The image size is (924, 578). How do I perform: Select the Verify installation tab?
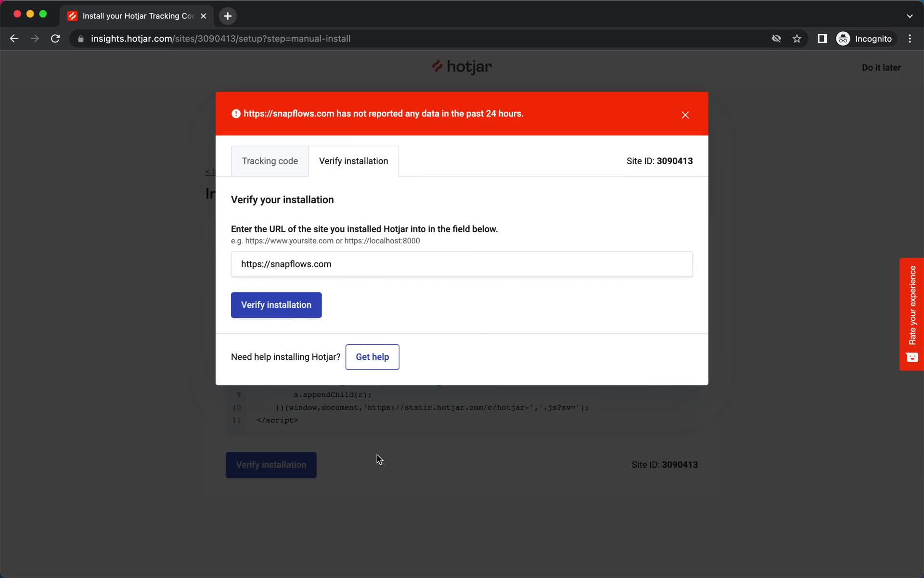353,160
